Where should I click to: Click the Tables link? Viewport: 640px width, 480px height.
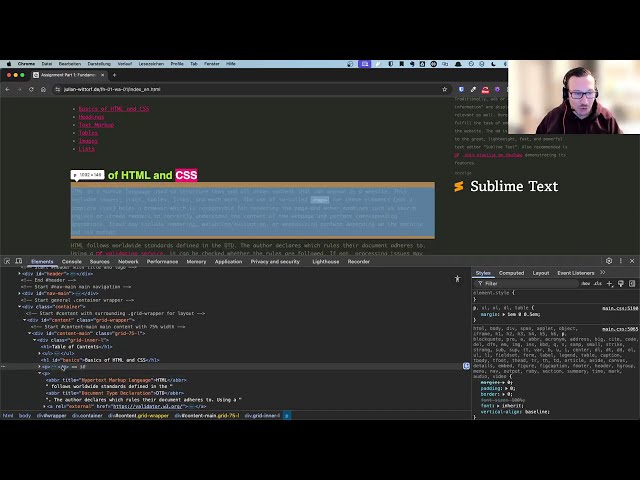pos(88,133)
